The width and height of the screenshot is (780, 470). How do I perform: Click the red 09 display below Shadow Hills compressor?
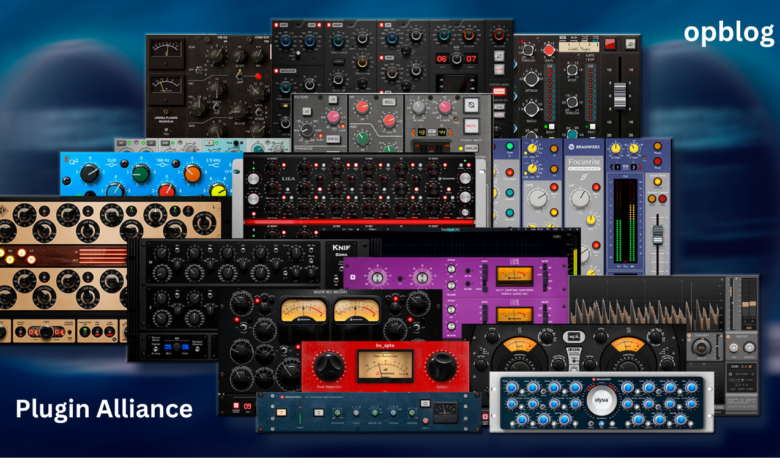[x=247, y=406]
